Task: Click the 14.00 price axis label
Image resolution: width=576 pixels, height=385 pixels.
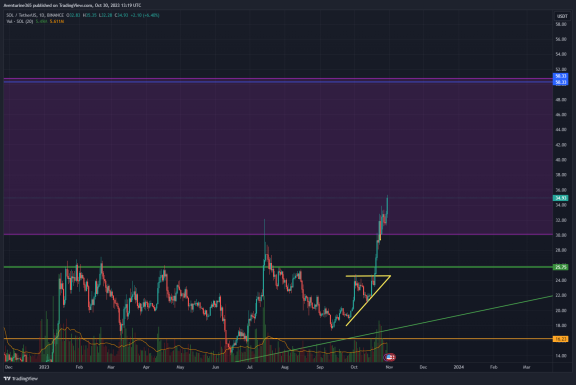Action: pos(561,356)
